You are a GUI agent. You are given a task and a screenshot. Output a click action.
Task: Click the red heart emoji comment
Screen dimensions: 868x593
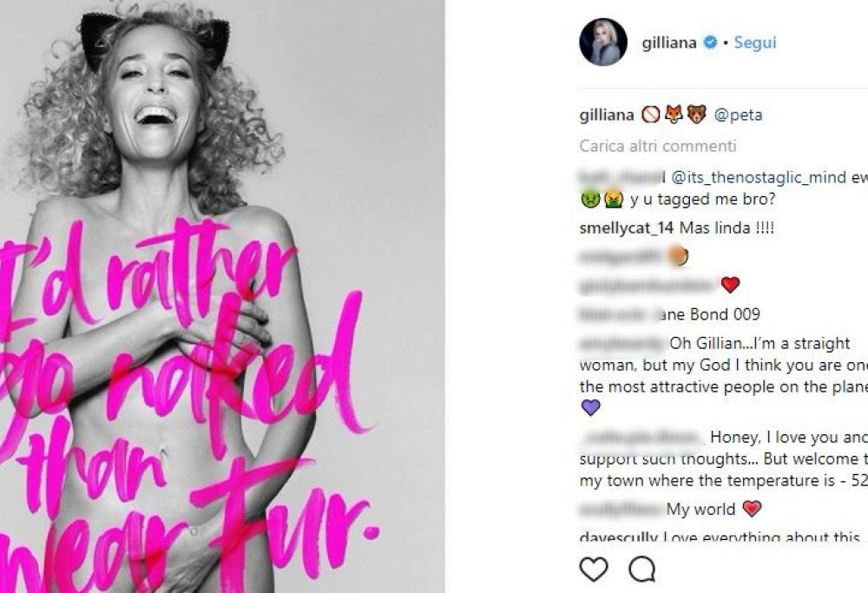[730, 285]
